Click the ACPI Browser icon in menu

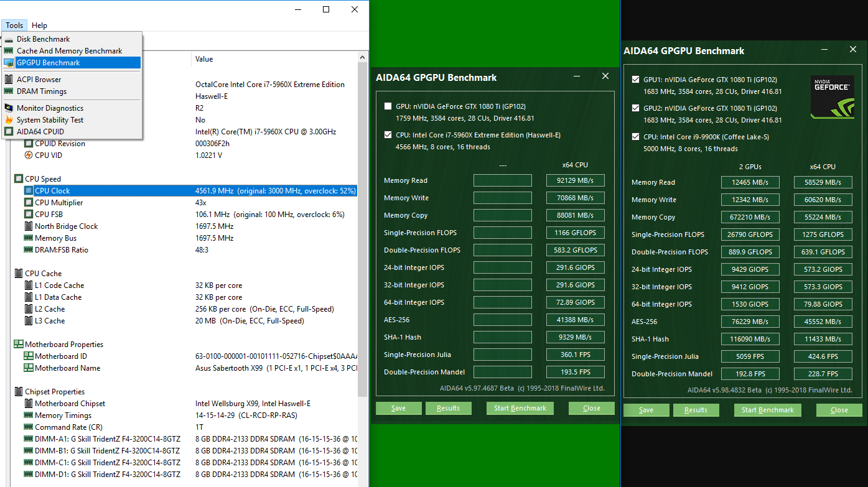pyautogui.click(x=9, y=80)
